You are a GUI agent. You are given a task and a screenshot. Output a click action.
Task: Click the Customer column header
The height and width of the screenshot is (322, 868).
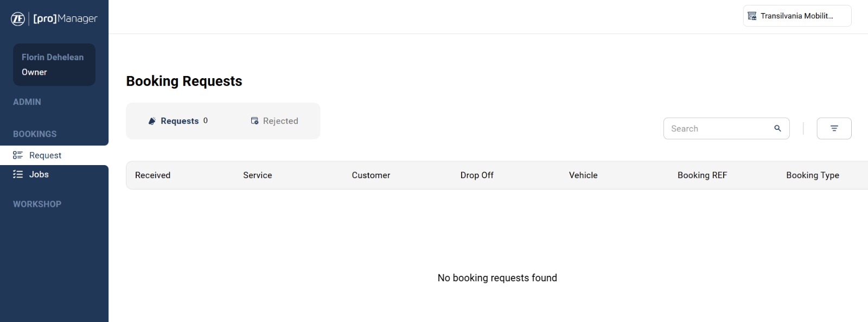click(x=371, y=175)
